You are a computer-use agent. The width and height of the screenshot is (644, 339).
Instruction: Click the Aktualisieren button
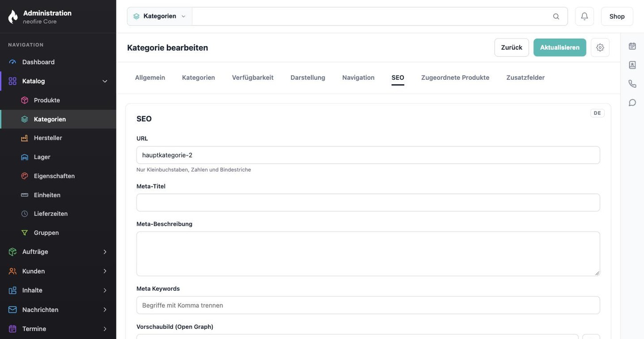[560, 47]
